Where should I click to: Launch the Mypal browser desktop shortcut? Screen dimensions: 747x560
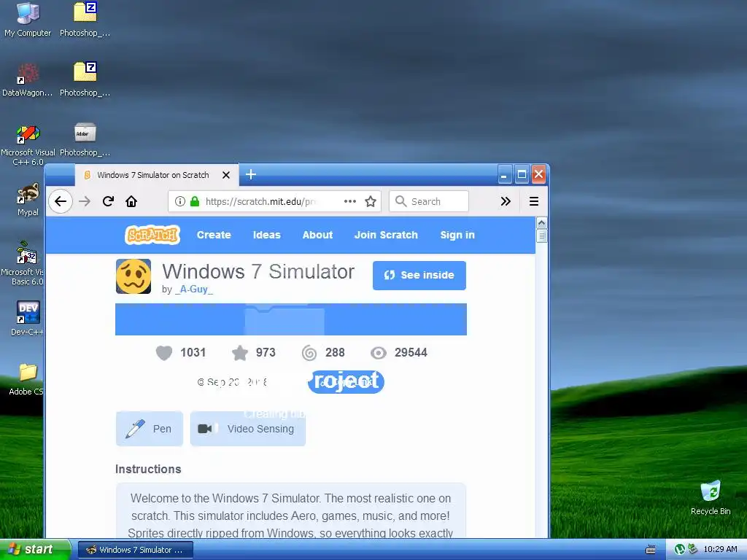(28, 199)
